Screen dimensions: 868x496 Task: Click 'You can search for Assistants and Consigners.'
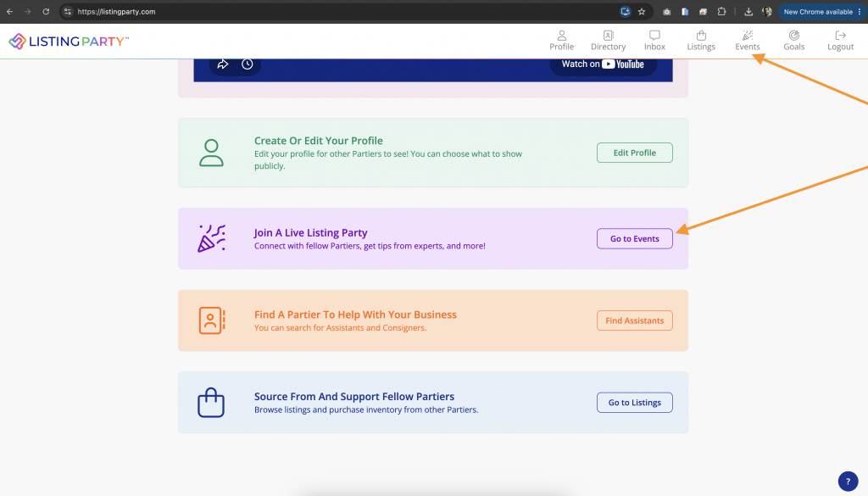pos(341,328)
